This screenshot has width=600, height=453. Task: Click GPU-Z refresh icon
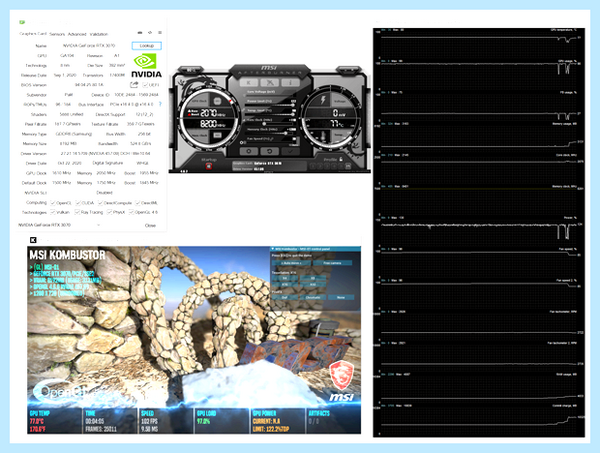150,33
